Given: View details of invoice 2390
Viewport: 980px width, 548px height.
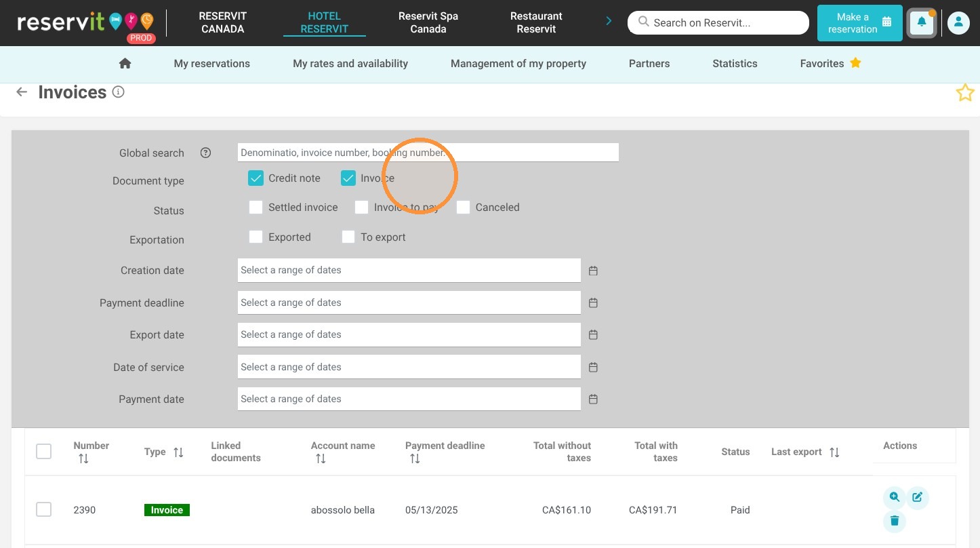Looking at the screenshot, I should tap(895, 497).
